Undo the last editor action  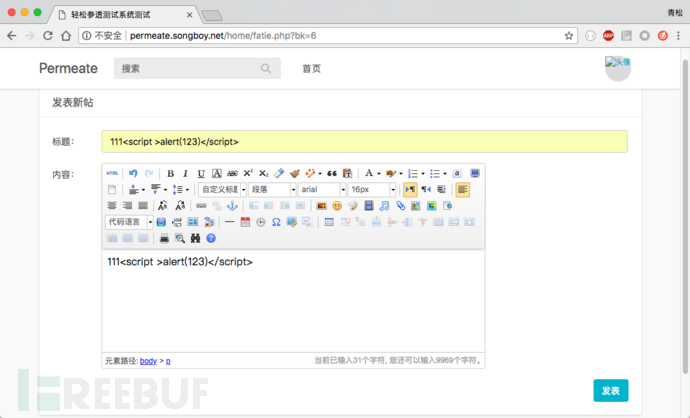click(133, 173)
